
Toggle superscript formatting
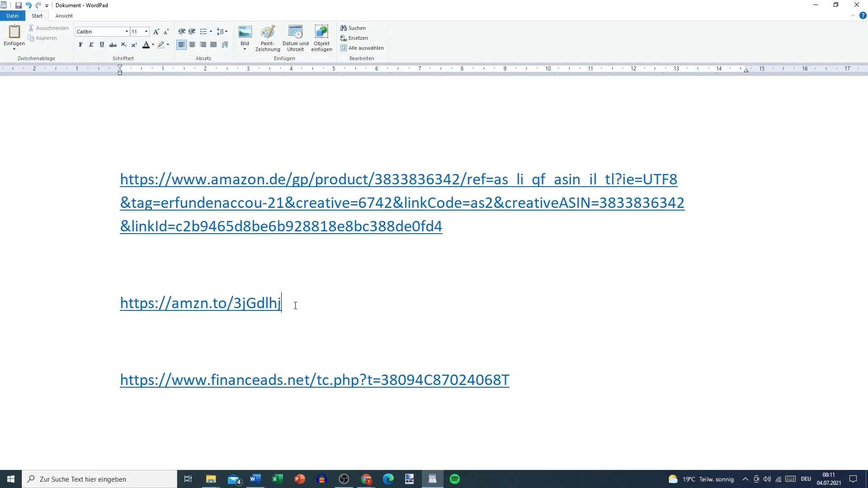(134, 45)
